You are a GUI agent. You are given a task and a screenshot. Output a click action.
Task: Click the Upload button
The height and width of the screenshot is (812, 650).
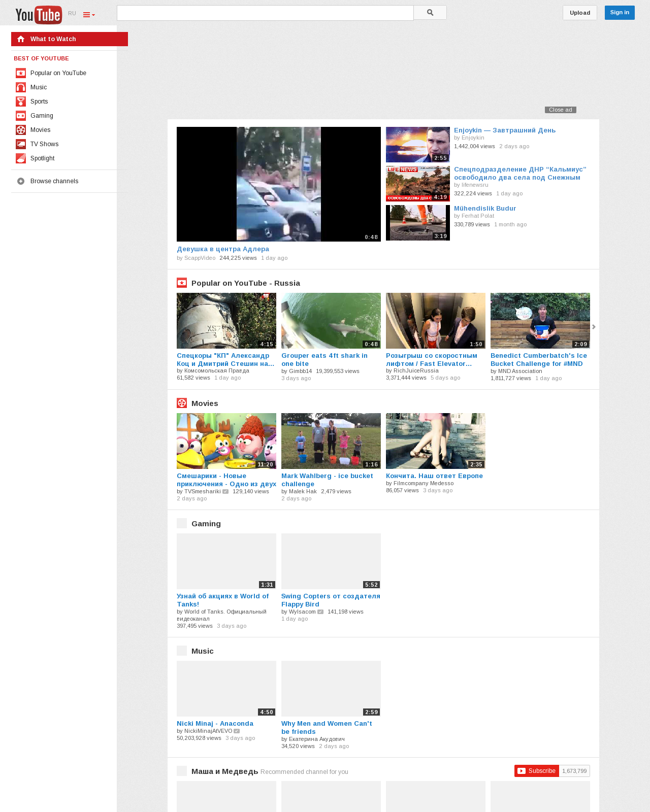tap(580, 13)
